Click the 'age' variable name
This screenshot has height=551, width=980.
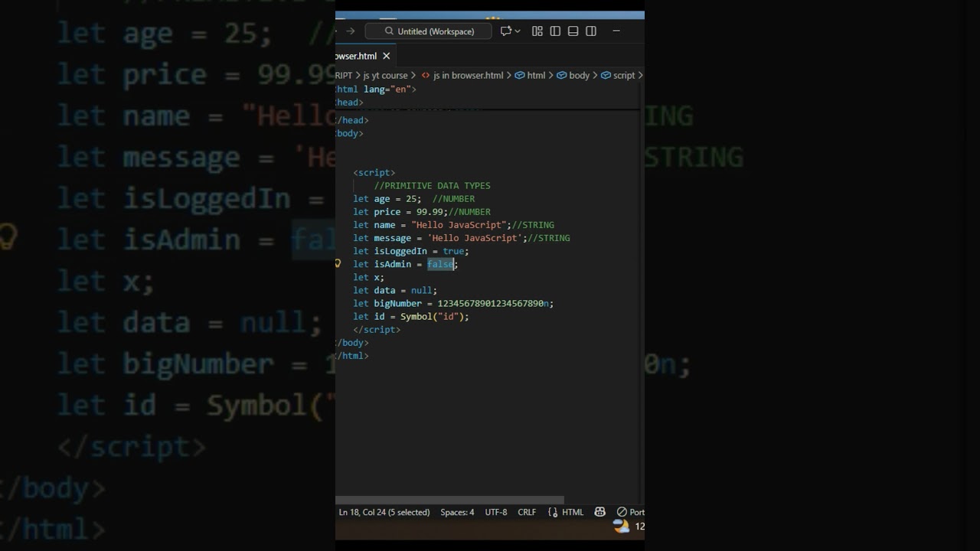[382, 199]
